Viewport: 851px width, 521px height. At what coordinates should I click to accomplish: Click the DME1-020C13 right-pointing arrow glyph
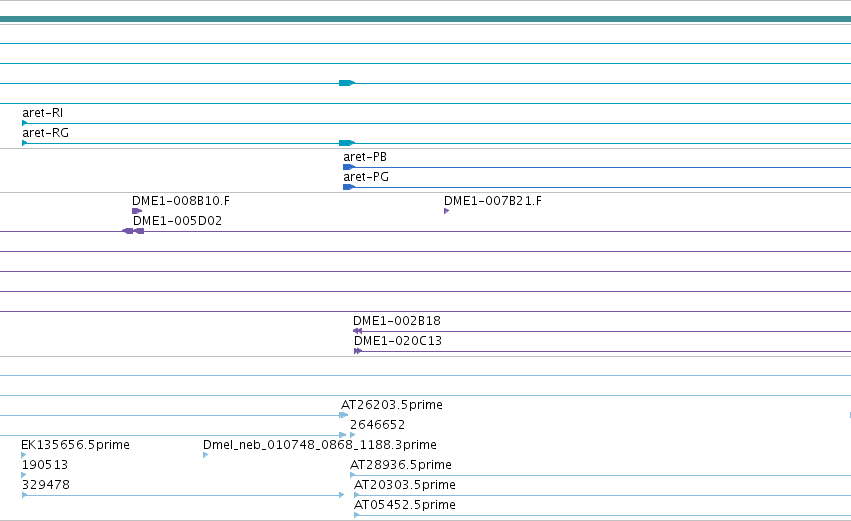pos(358,351)
